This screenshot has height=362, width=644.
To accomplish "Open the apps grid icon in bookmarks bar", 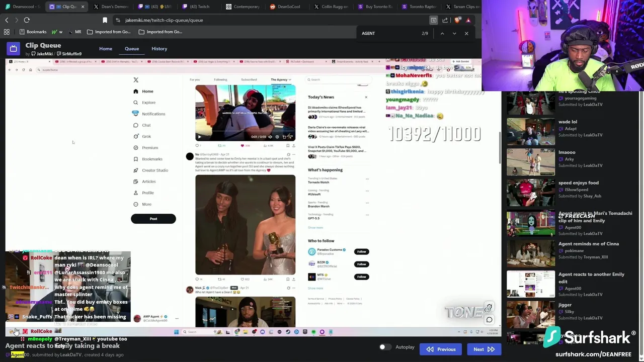I will click(x=7, y=32).
